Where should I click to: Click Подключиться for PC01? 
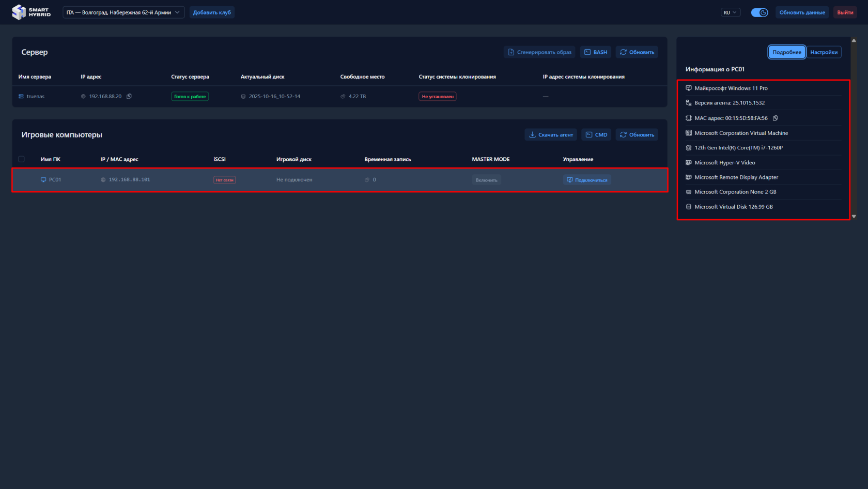click(x=587, y=180)
